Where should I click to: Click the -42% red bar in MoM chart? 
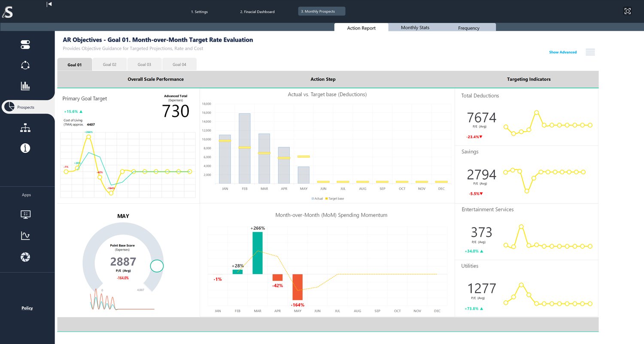coord(278,278)
